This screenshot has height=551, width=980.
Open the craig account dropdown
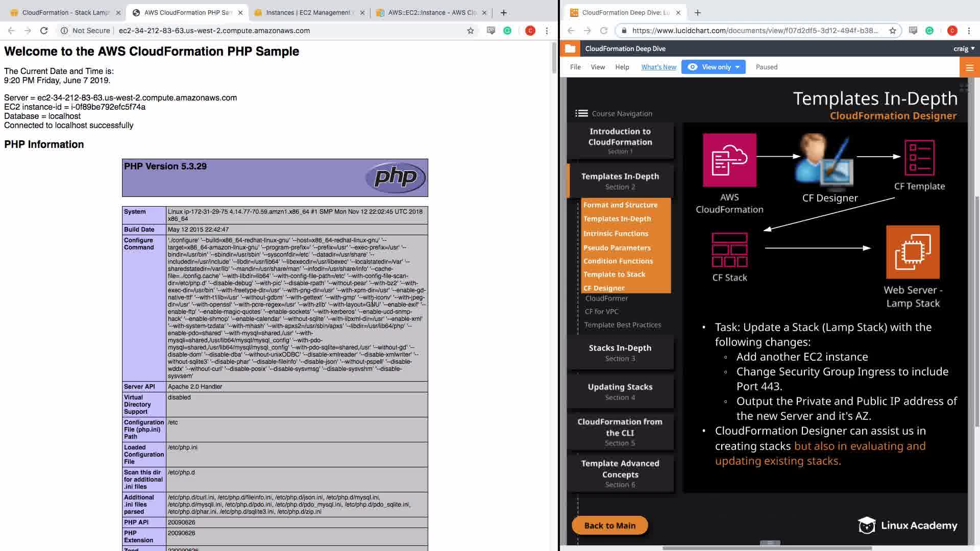[964, 48]
